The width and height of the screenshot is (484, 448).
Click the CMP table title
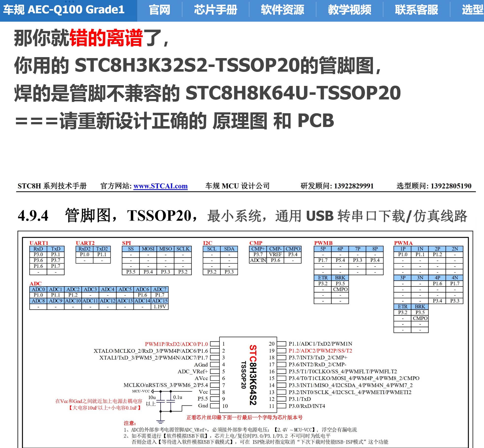[x=256, y=243]
